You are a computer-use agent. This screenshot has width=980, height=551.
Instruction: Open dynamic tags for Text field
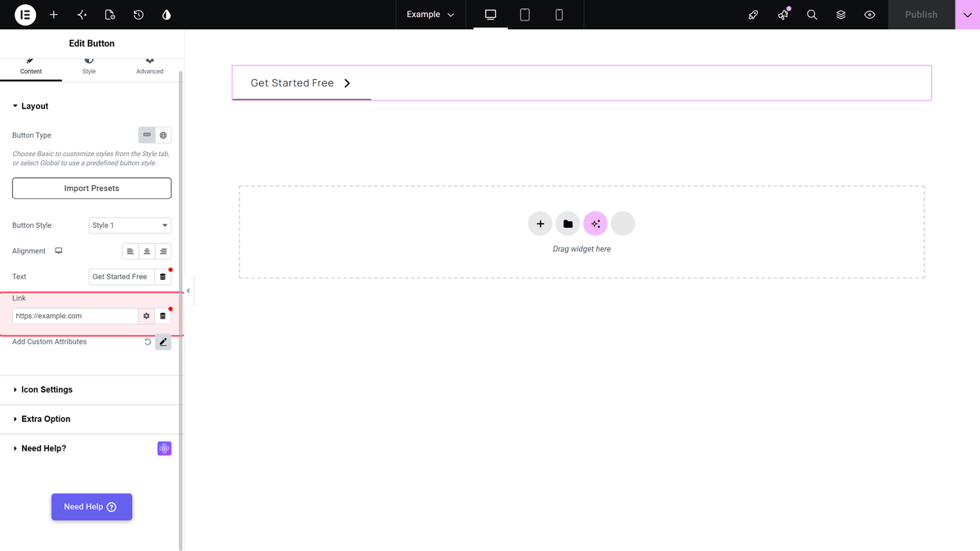point(163,277)
